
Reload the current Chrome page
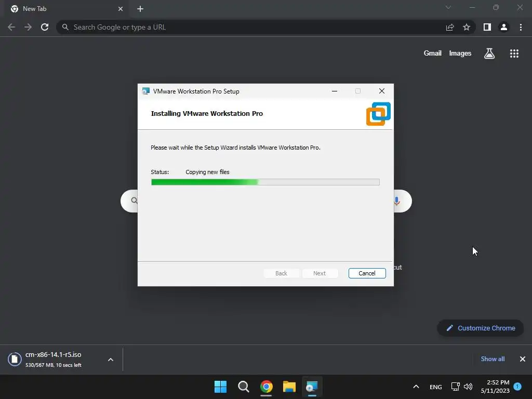(x=45, y=27)
